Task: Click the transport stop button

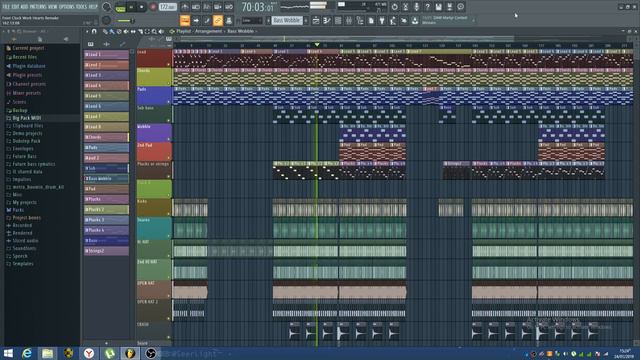Action: click(x=142, y=7)
